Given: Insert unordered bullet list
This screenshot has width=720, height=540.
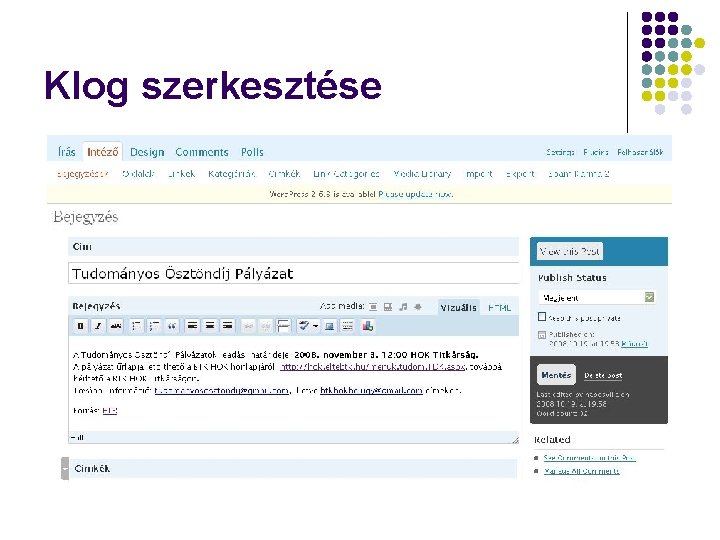Looking at the screenshot, I should point(136,326).
